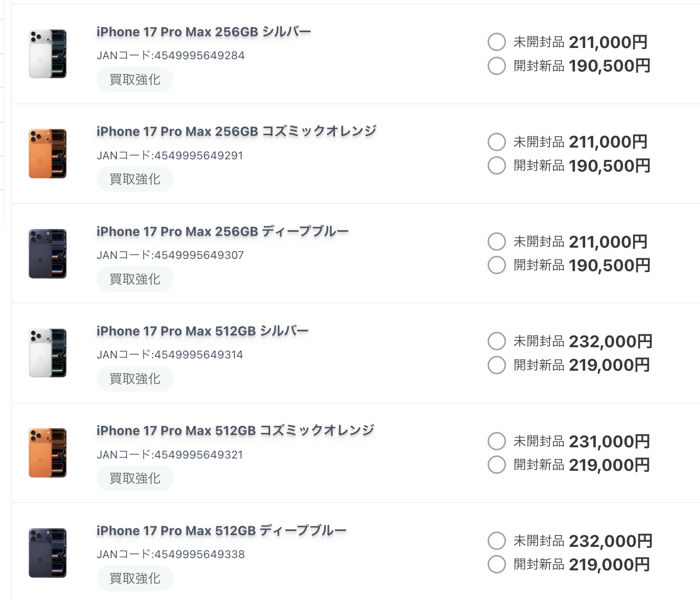Click the deep blue iPhone 512GB image
This screenshot has height=602, width=700.
coord(47,552)
